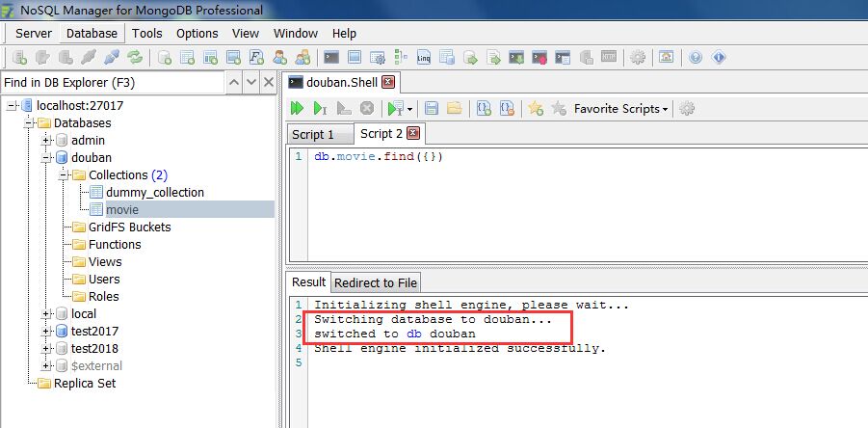
Task: Close the douban.Shell tab
Action: 388,83
